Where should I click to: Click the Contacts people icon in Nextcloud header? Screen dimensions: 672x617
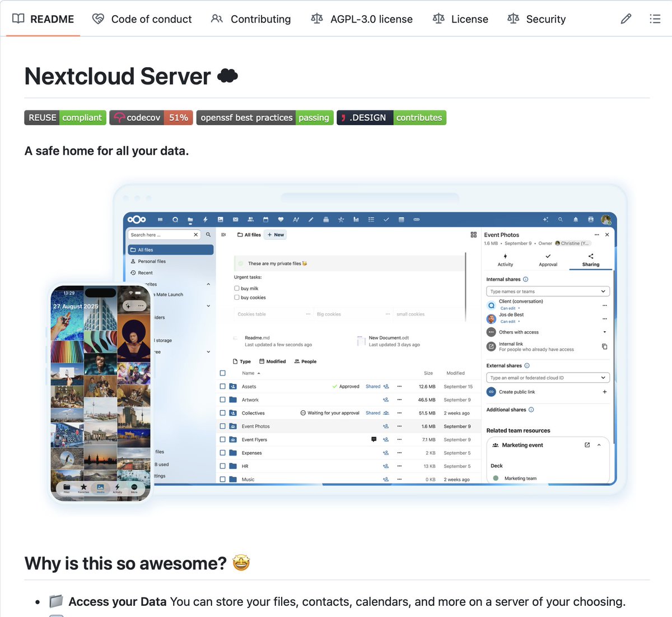coord(251,220)
